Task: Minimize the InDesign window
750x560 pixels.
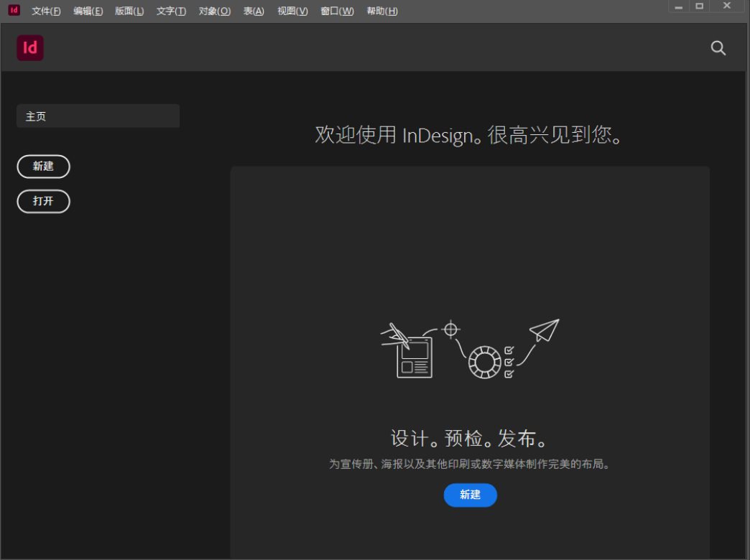Action: tap(678, 6)
